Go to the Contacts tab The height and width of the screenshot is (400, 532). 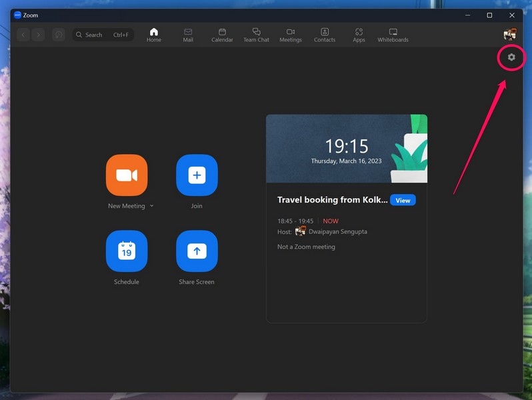[325, 35]
